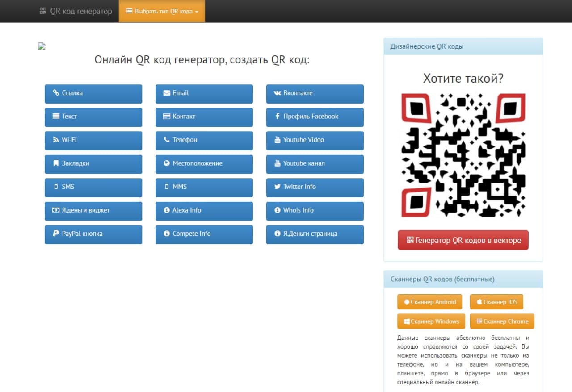Click the mobile icon on the SMS button
This screenshot has height=392, width=572.
56,187
